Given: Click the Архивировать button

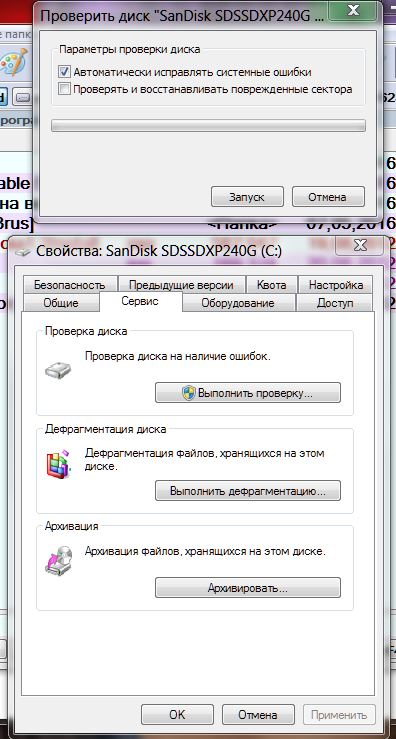Looking at the screenshot, I should tap(248, 588).
